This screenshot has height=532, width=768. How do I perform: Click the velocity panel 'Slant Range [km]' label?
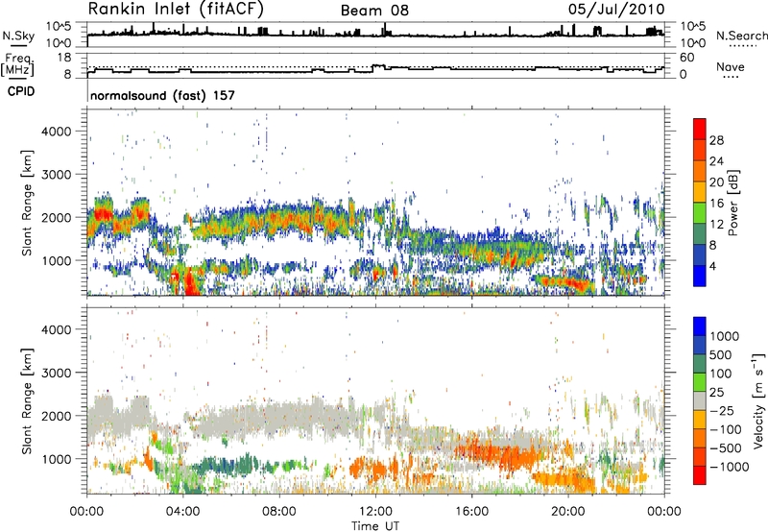coord(27,400)
